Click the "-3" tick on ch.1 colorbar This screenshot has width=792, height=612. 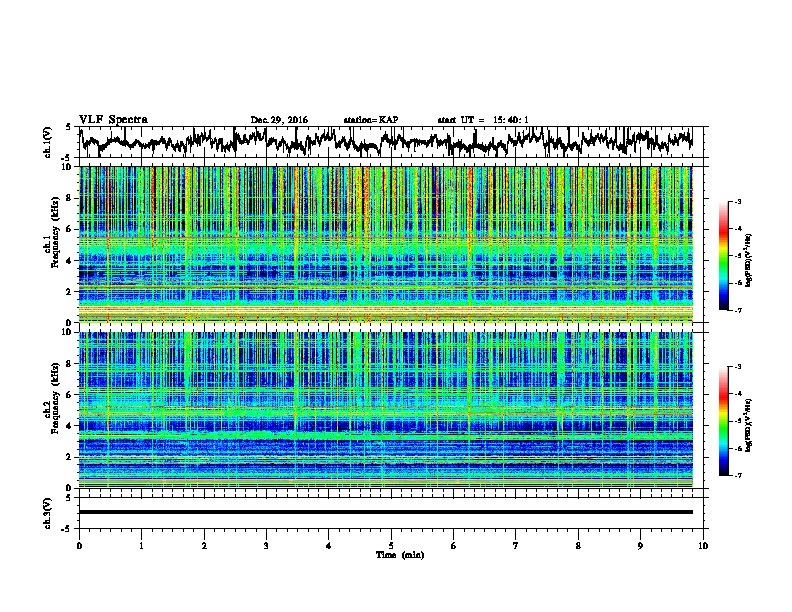click(738, 202)
